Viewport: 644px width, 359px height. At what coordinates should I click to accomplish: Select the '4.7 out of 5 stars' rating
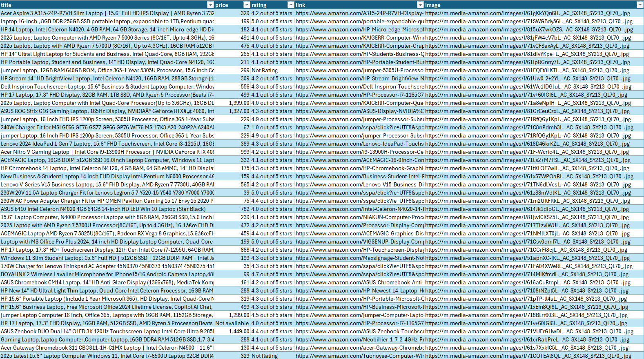pos(272,274)
